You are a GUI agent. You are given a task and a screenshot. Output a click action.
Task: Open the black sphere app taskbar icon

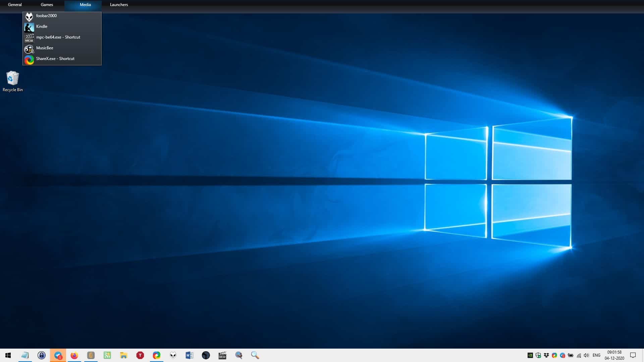click(x=206, y=355)
